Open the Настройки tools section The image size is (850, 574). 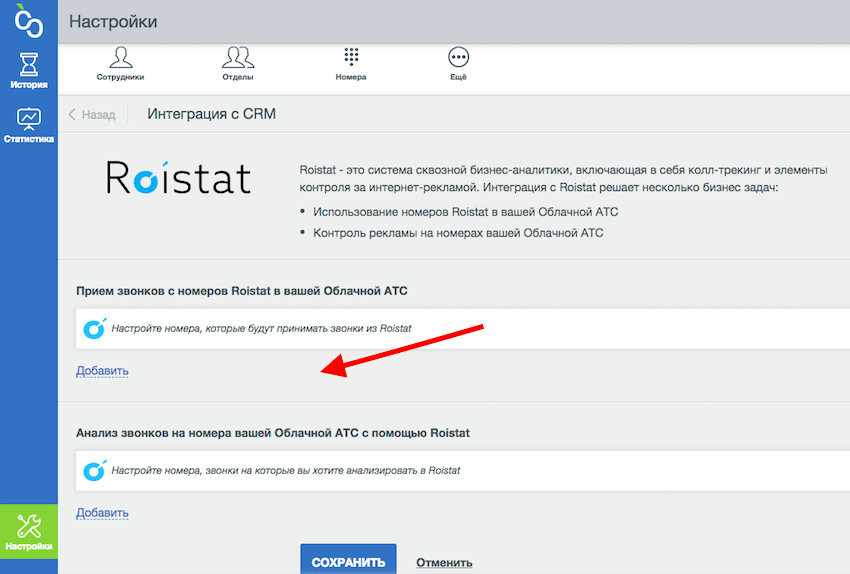[x=29, y=532]
